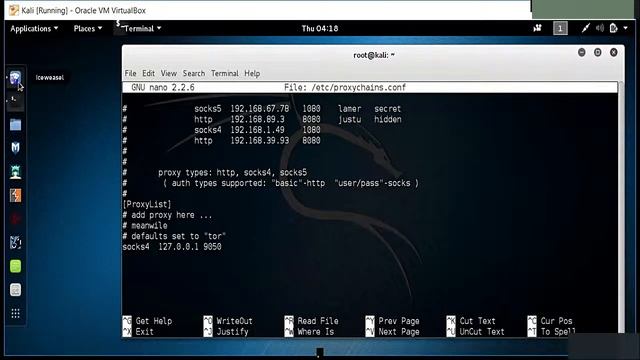Click the 'auth types supported' comment line
Viewport: 640px width, 360px height.
click(x=271, y=183)
